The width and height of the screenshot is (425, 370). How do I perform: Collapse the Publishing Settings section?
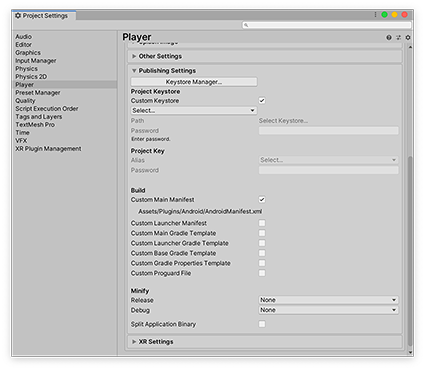click(167, 71)
